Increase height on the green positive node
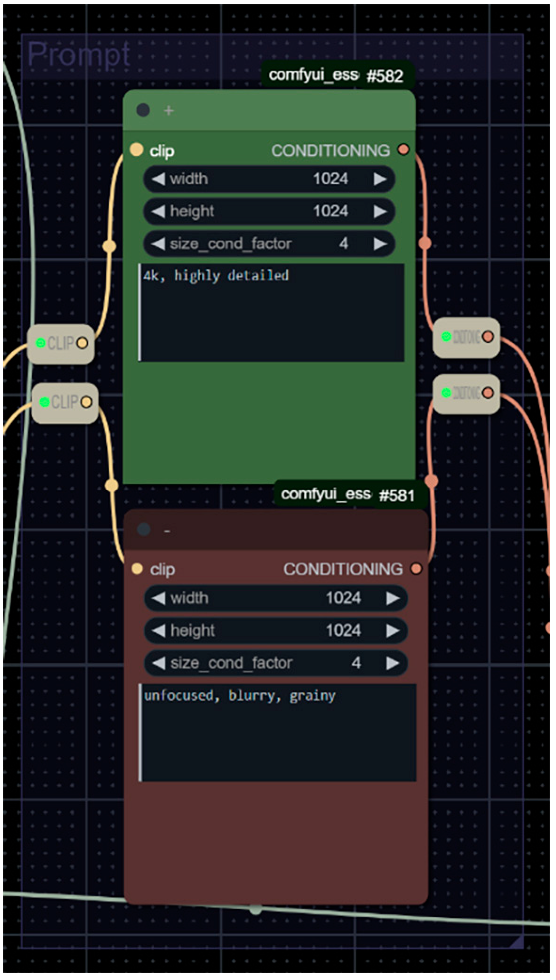The height and width of the screenshot is (980, 556). point(380,212)
